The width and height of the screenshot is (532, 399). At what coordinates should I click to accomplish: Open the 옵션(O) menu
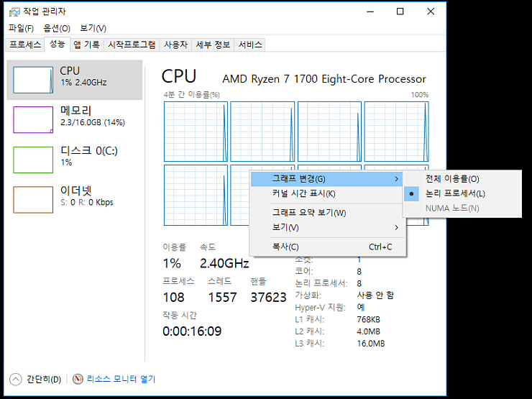tap(57, 28)
